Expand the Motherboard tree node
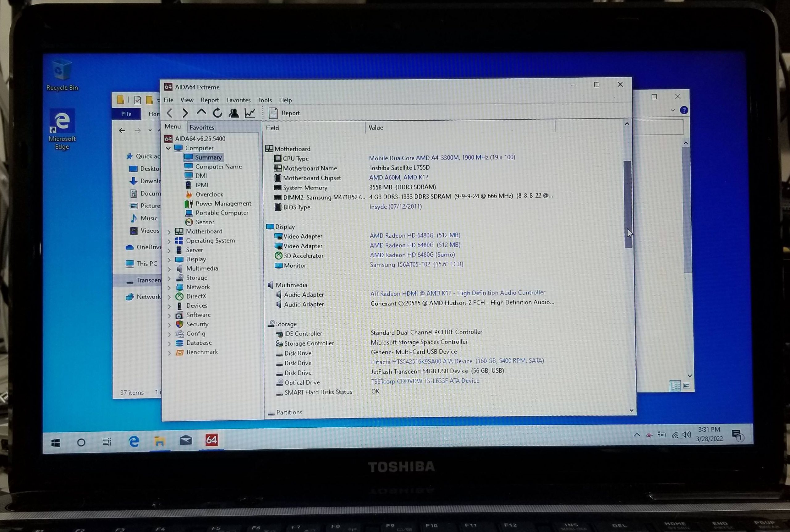790x532 pixels. (169, 232)
